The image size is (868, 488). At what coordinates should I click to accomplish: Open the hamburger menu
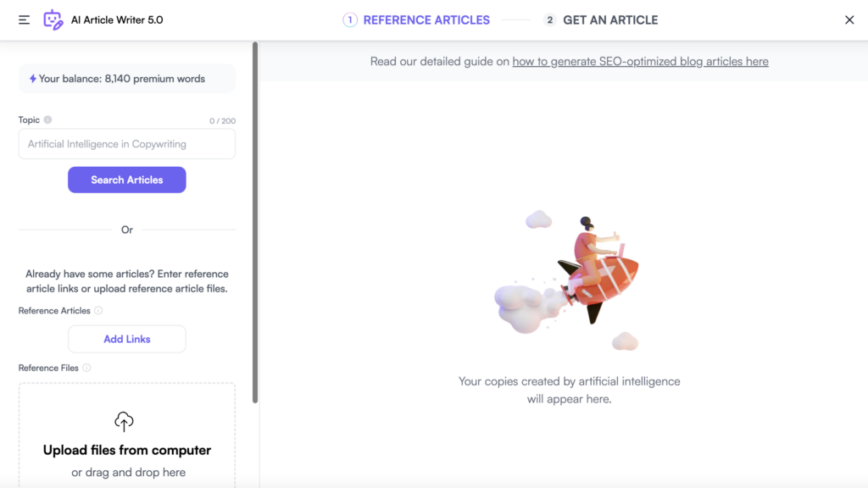[x=24, y=20]
